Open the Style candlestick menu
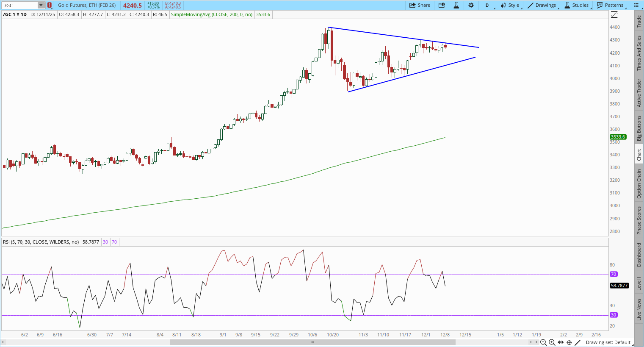 coord(510,5)
